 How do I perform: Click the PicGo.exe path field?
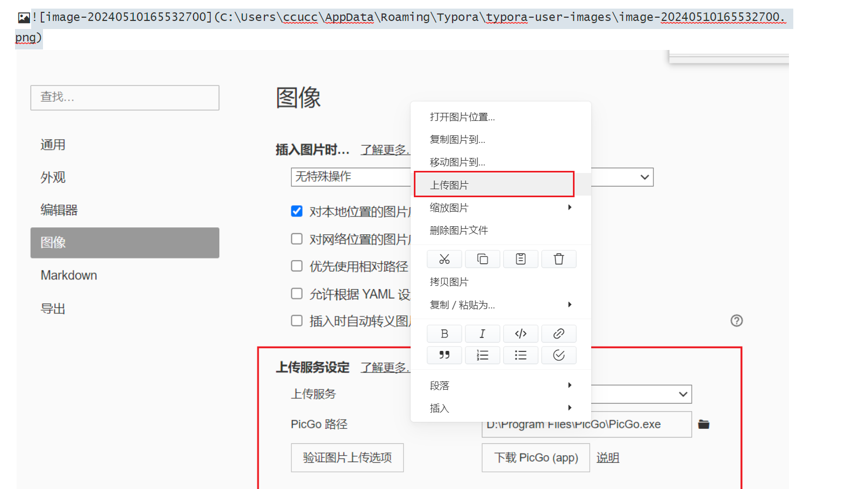pos(587,425)
